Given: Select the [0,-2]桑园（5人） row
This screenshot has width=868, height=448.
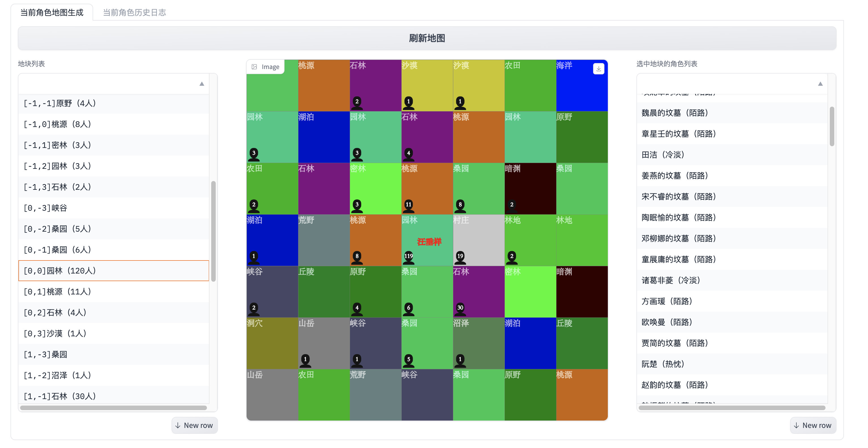Looking at the screenshot, I should click(x=114, y=229).
